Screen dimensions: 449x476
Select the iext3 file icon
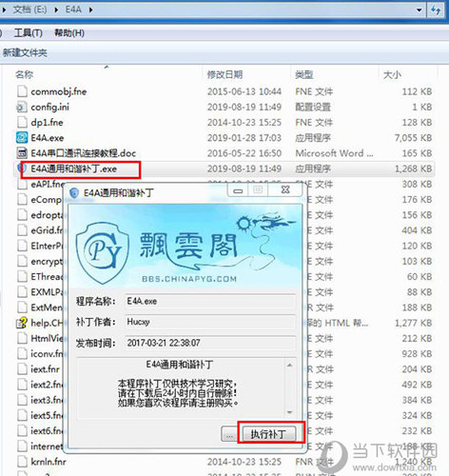22,400
